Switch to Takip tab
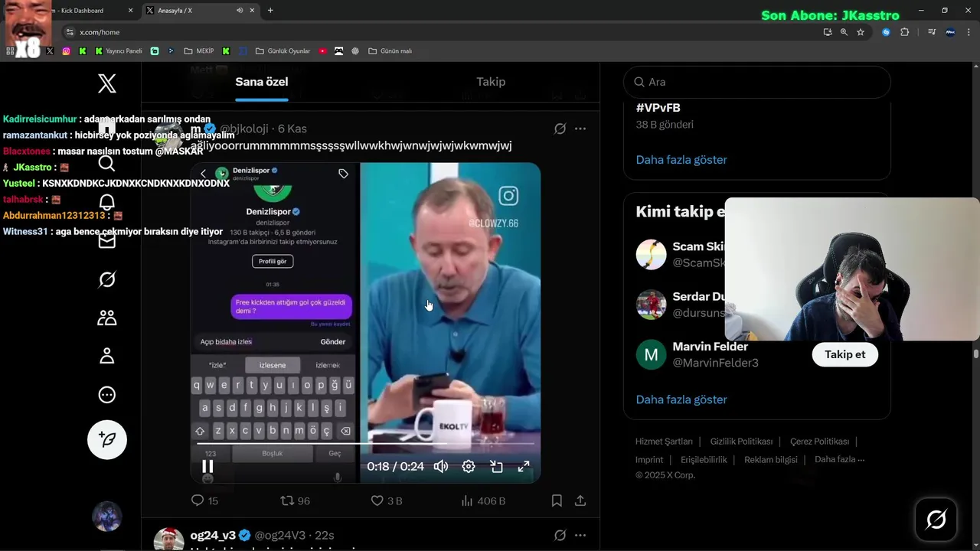The height and width of the screenshot is (551, 980). point(491,82)
